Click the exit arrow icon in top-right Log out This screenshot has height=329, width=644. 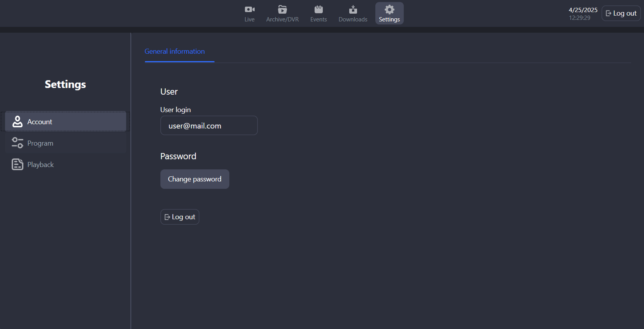coord(609,13)
